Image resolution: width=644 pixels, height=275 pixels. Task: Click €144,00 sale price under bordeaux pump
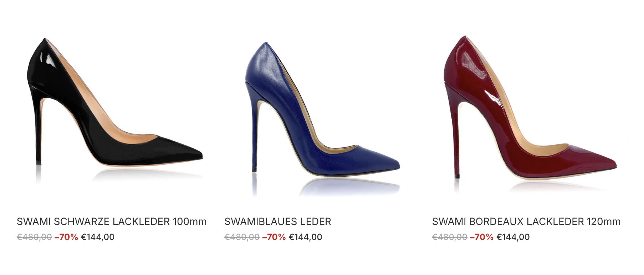click(513, 237)
